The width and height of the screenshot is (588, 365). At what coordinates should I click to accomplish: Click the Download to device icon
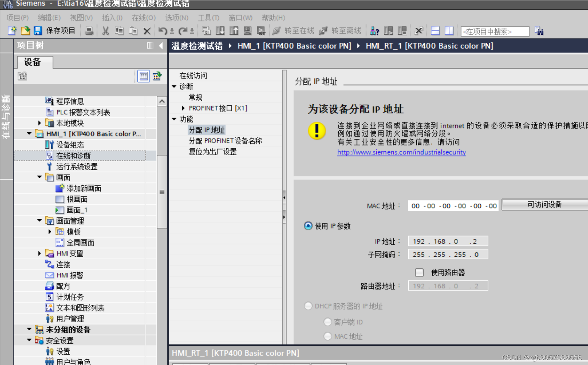[x=220, y=31]
